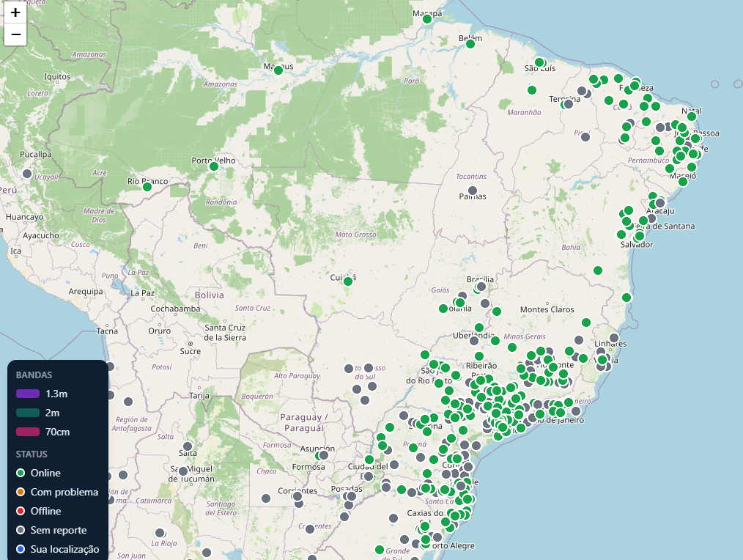The image size is (743, 560).
Task: Click the Iquitos city label
Action: [57, 77]
